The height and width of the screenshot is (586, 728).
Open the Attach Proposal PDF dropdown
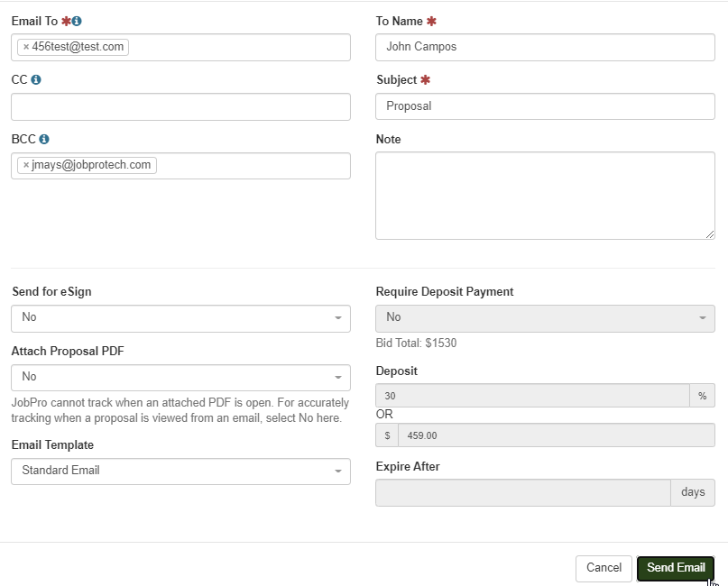(x=180, y=378)
